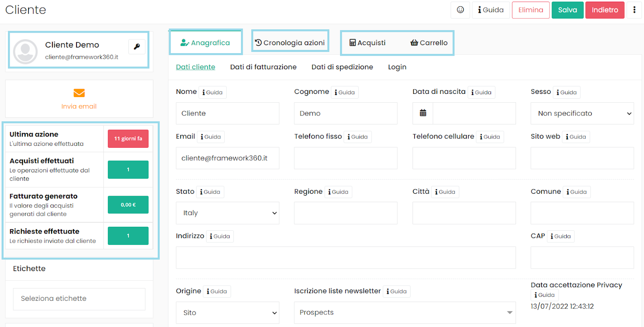Click the key icon beside Cliente Demo
Image resolution: width=644 pixels, height=327 pixels.
tap(137, 47)
